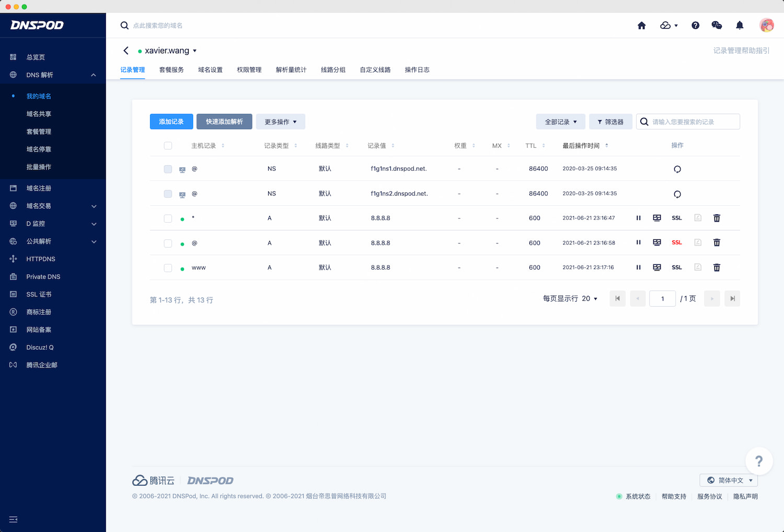The width and height of the screenshot is (784, 532).
Task: Open the notification bell
Action: coord(740,26)
